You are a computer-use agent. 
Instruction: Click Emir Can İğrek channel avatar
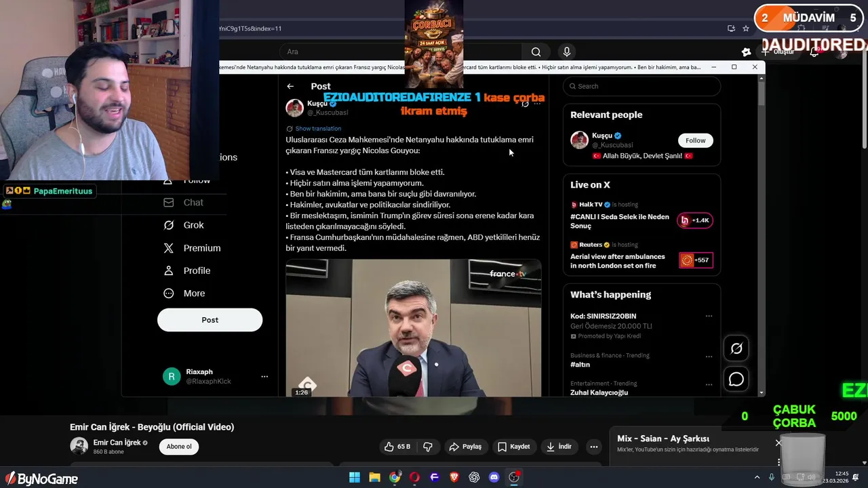tap(79, 446)
